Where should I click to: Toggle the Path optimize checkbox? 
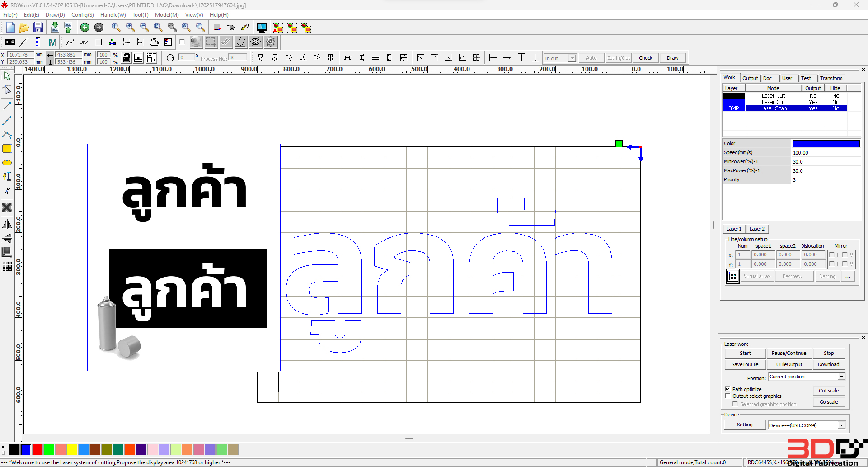point(727,389)
